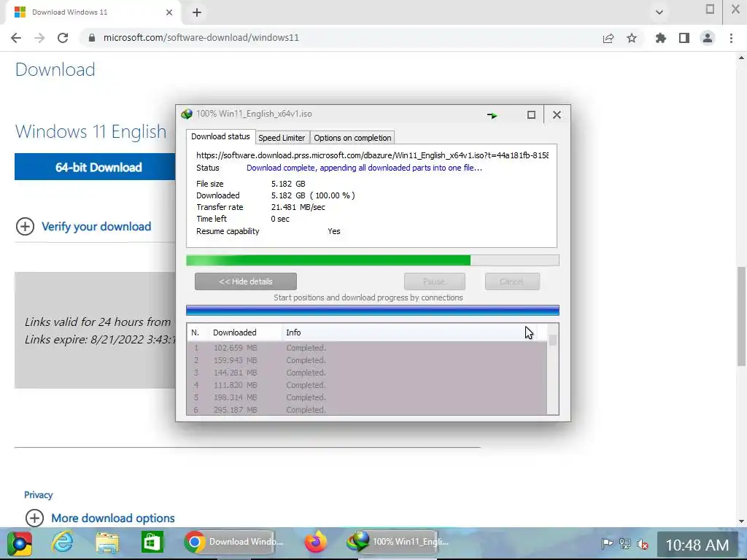The height and width of the screenshot is (560, 747).
Task: Click the lock icon in address bar
Action: [x=92, y=38]
